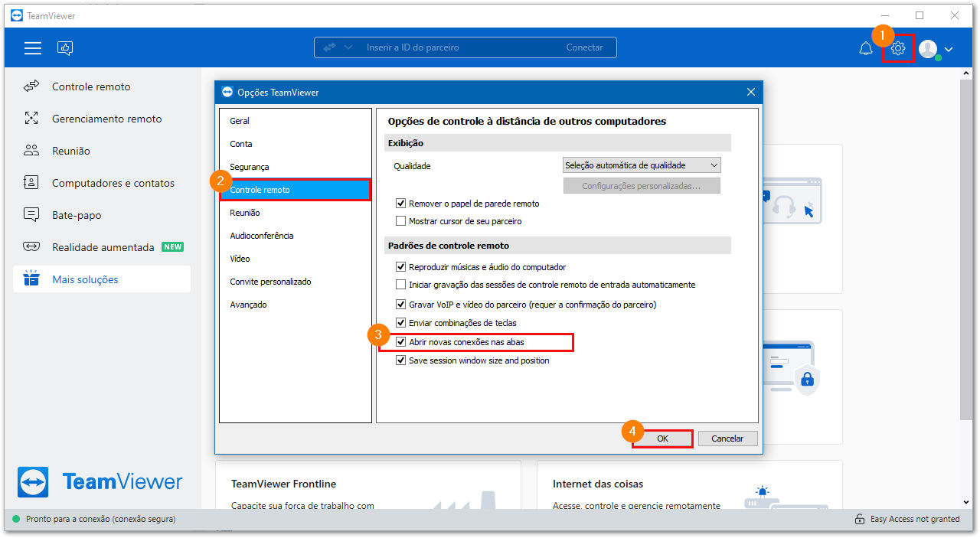Click the Computadores e contatos icon
The image size is (980, 538).
31,183
